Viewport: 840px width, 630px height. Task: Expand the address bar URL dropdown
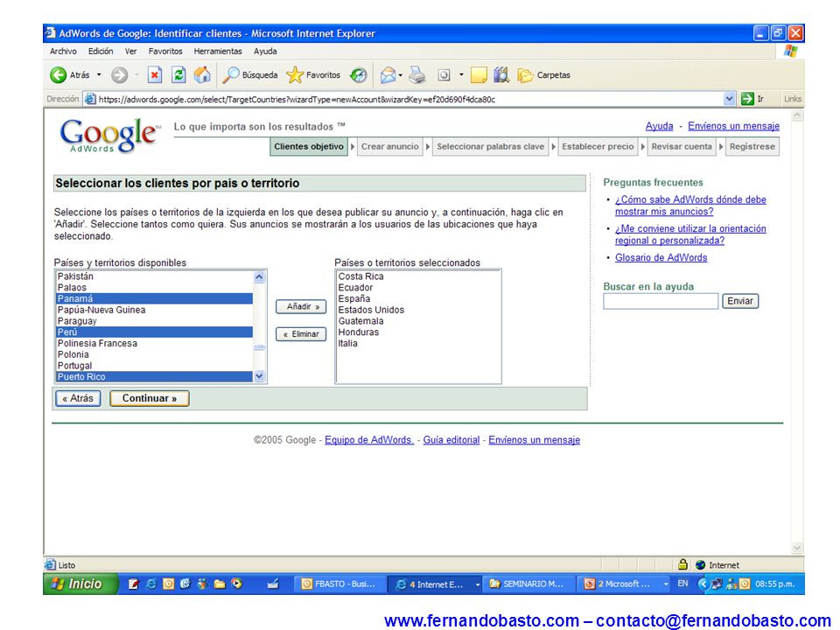click(729, 99)
